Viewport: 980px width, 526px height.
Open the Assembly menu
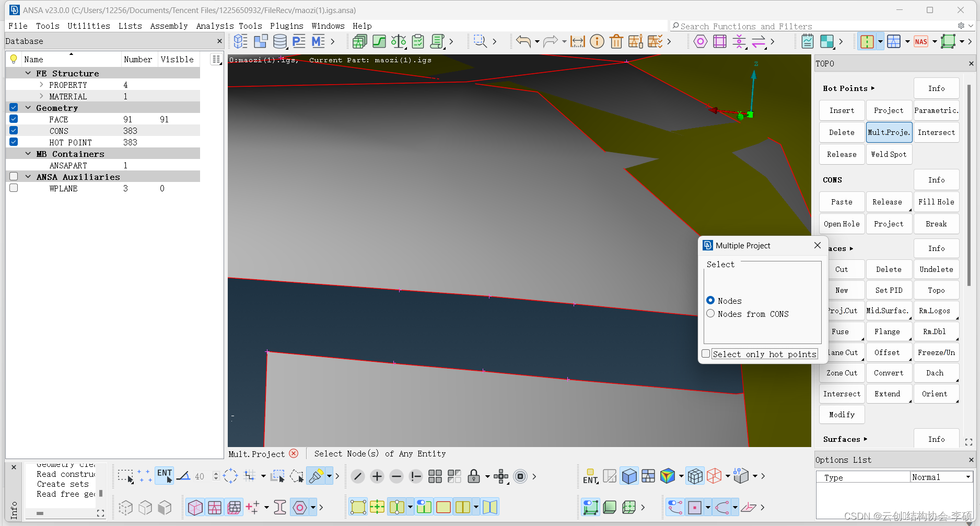[169, 26]
